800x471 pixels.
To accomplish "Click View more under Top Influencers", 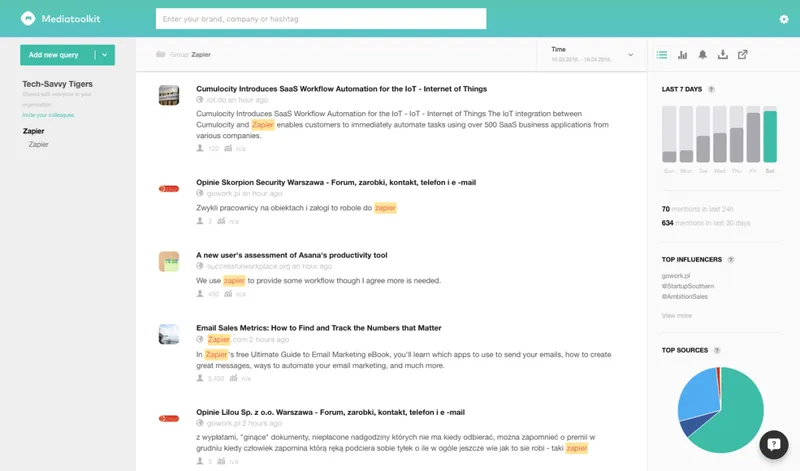I will 677,316.
